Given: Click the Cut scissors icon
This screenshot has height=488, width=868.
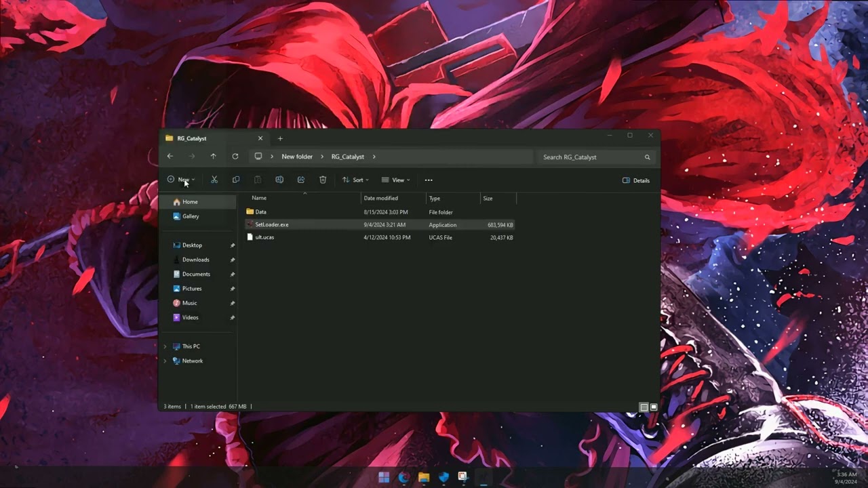Looking at the screenshot, I should coord(214,180).
